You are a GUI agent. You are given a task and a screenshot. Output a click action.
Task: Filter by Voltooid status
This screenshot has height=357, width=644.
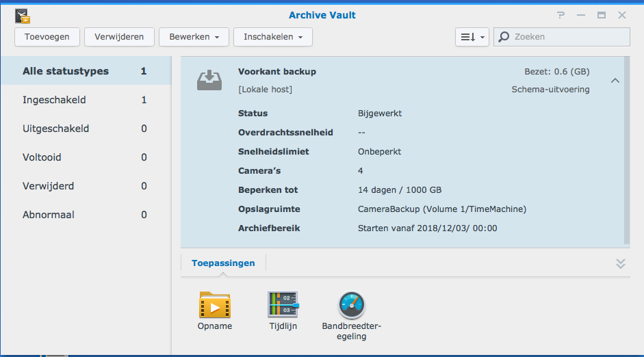tap(86, 157)
